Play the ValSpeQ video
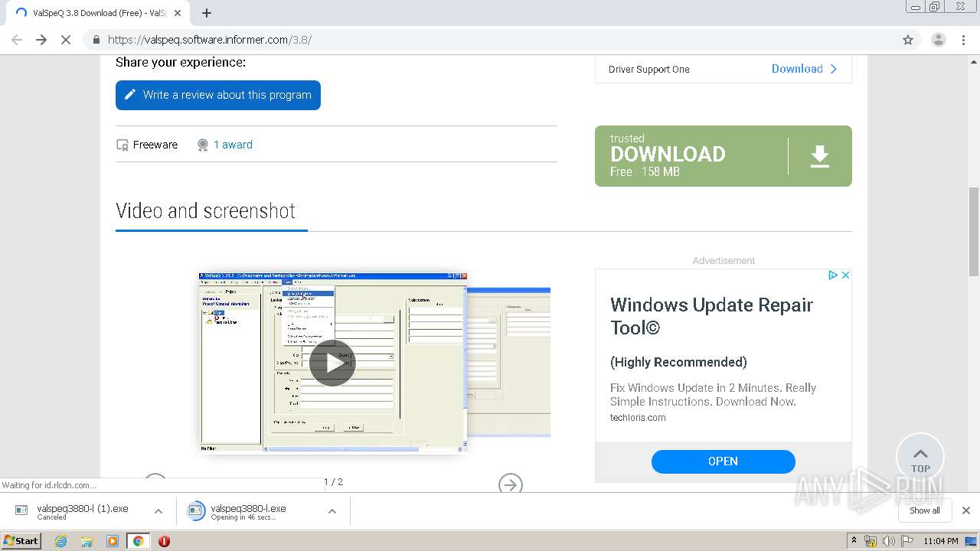 [x=332, y=363]
